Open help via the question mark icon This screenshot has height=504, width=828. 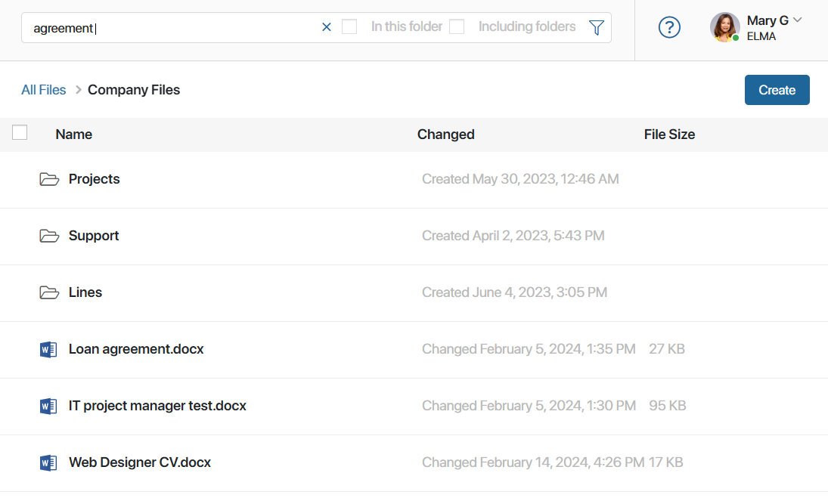point(669,27)
